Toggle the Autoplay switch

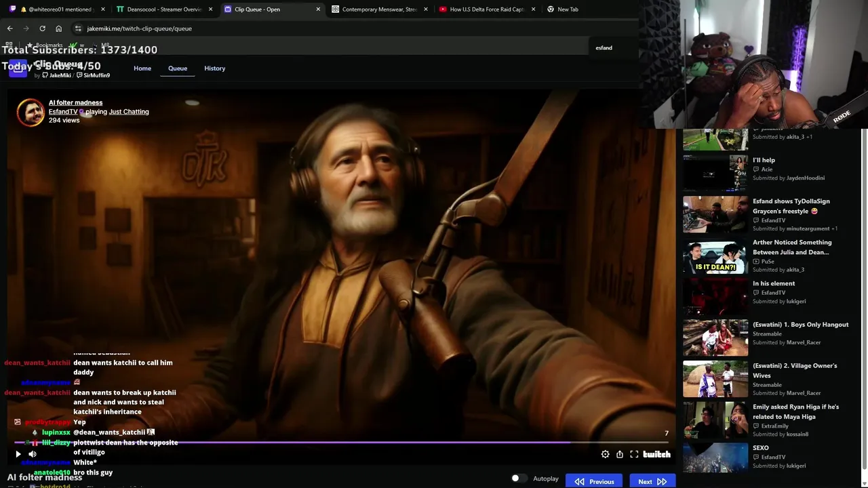[518, 479]
